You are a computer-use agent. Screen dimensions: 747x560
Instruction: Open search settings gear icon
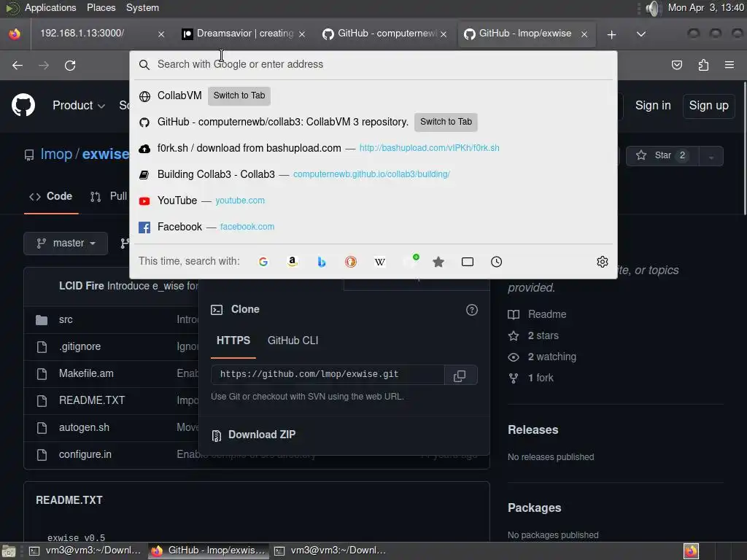click(602, 262)
